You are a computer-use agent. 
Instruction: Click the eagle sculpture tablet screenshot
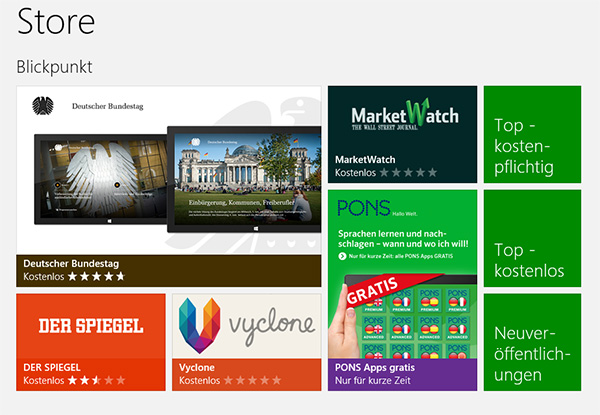[x=103, y=179]
